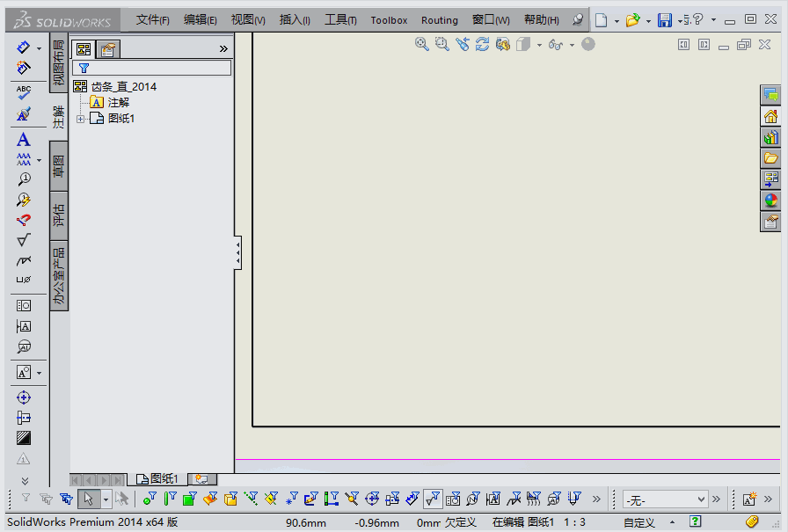This screenshot has width=788, height=532.
Task: Select the 注解 tree item
Action: 119,103
